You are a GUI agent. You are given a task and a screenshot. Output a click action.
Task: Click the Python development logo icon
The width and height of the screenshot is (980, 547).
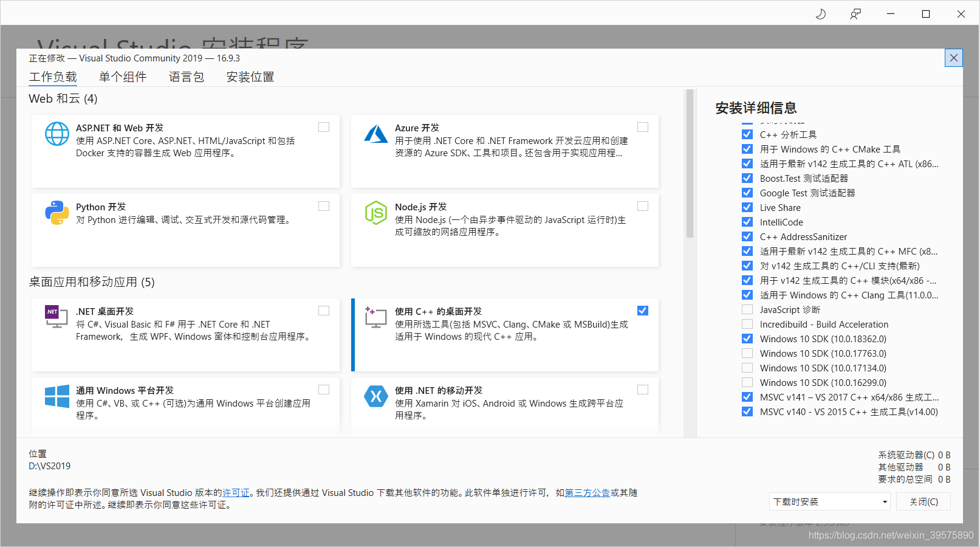pyautogui.click(x=57, y=213)
